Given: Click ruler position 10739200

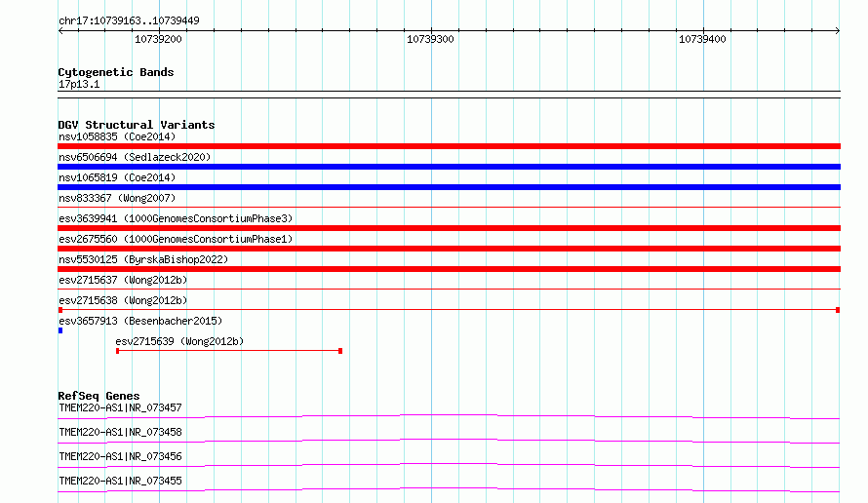Looking at the screenshot, I should pyautogui.click(x=158, y=39).
